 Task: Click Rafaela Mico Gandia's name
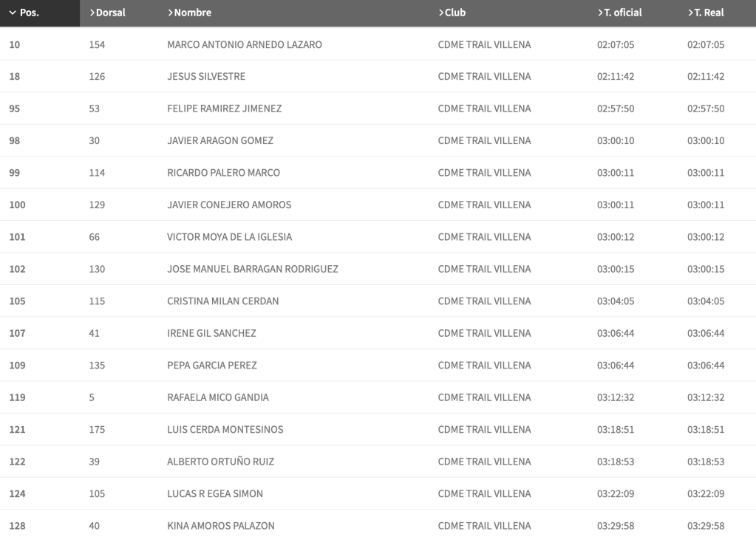click(217, 397)
